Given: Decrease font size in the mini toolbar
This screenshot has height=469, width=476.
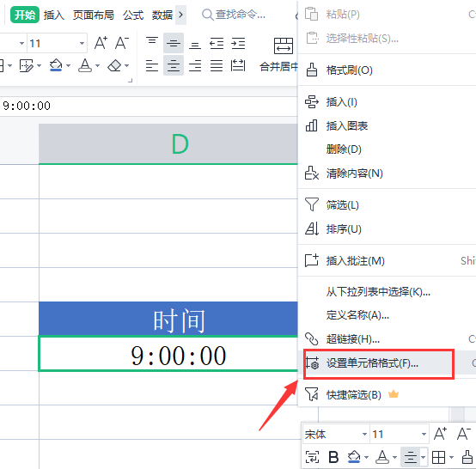Looking at the screenshot, I should [464, 434].
